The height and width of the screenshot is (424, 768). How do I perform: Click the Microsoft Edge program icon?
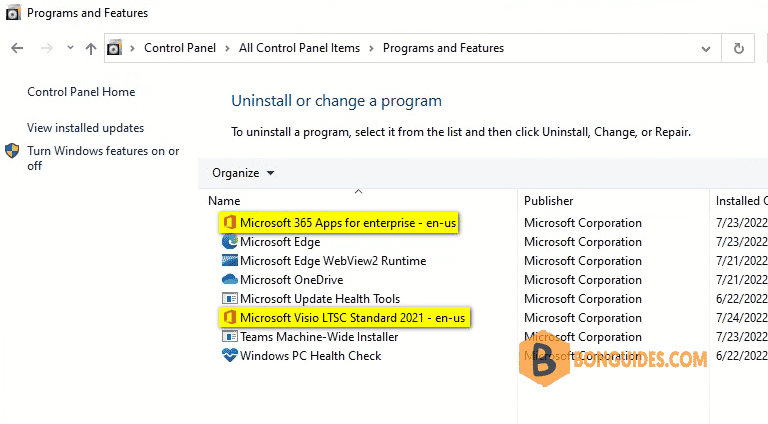tap(230, 241)
